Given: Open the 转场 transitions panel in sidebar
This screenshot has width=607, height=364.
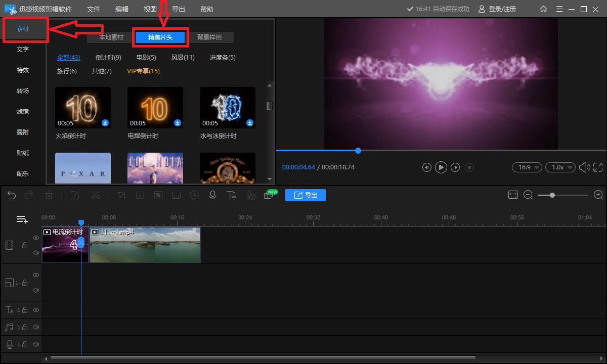Looking at the screenshot, I should pos(23,90).
